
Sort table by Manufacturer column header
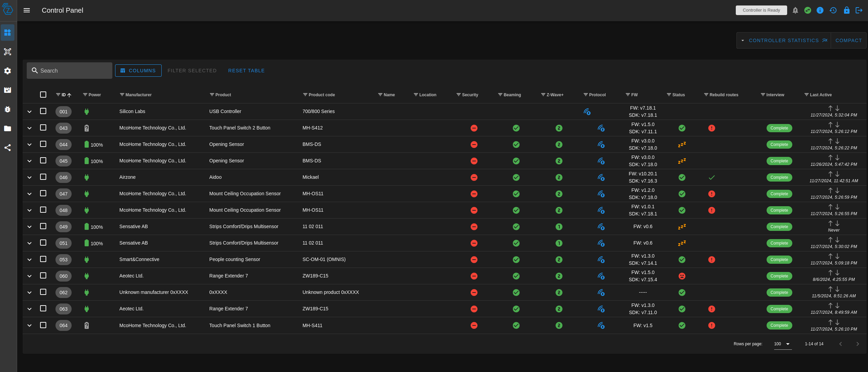pos(138,95)
